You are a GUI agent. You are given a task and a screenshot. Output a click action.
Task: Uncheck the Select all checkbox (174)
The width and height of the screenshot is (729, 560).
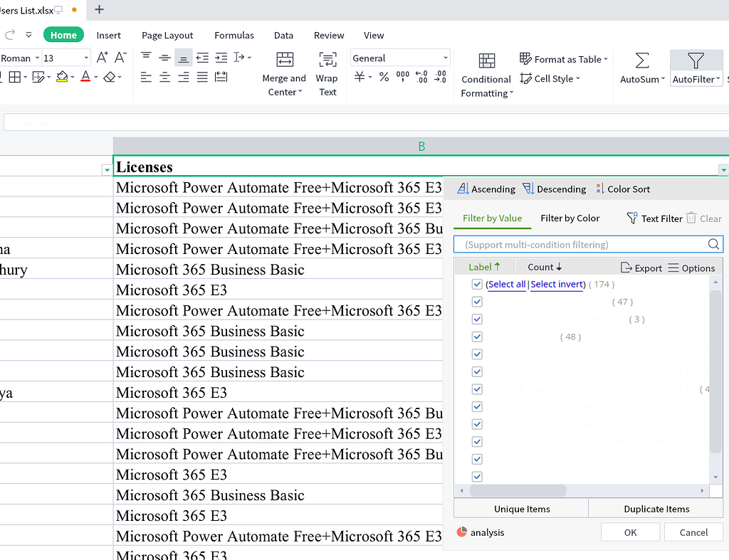(477, 285)
